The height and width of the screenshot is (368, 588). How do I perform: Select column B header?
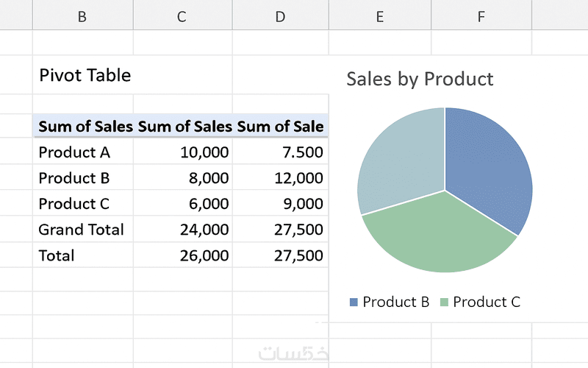coord(82,16)
